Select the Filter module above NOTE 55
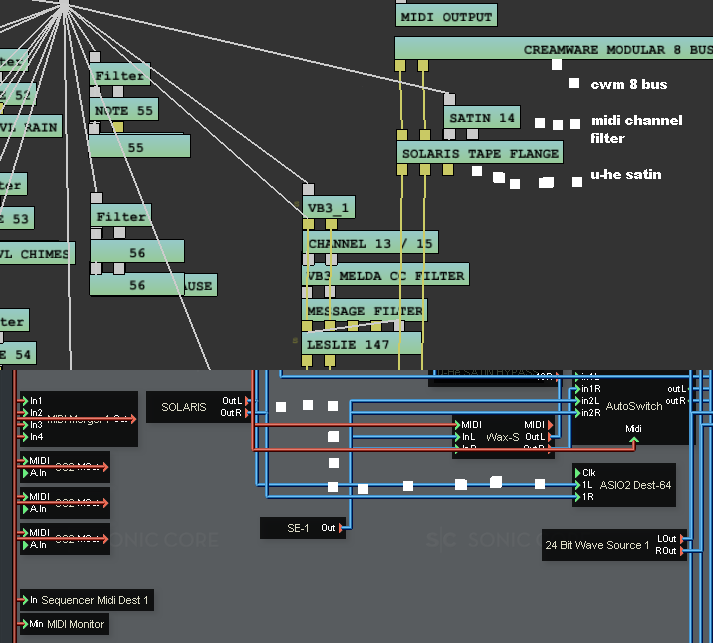 (x=120, y=75)
